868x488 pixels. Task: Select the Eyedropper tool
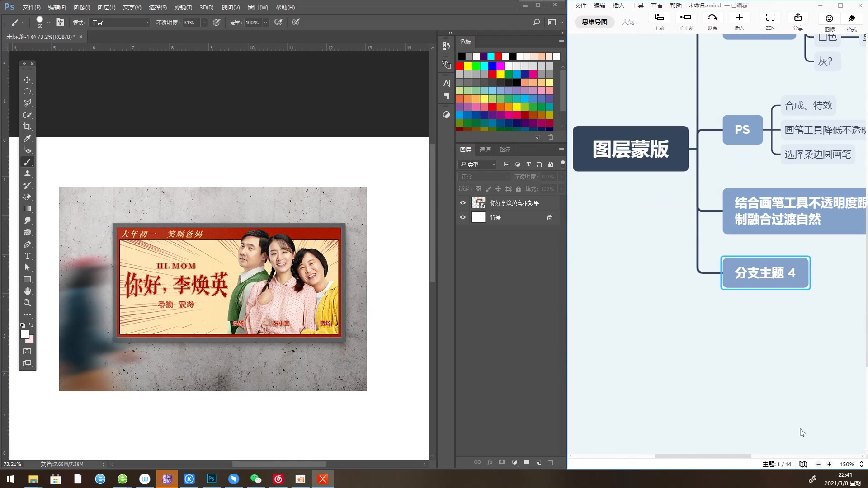tap(27, 138)
